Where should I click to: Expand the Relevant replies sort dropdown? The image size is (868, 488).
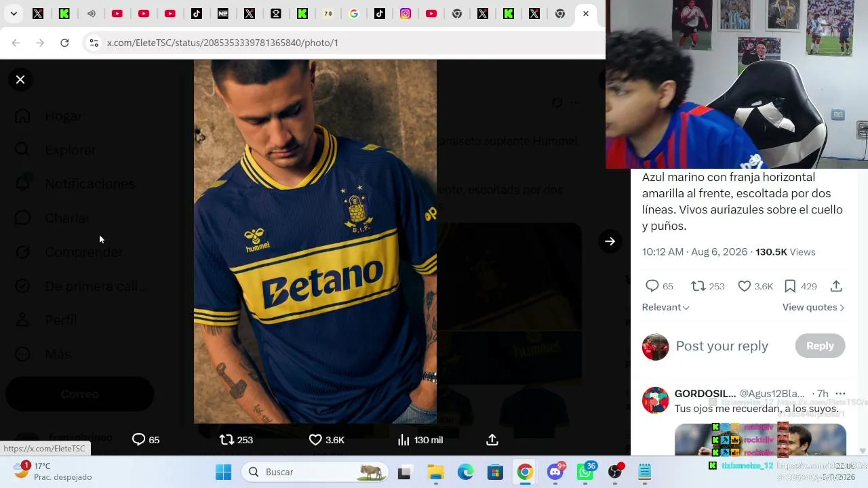point(665,307)
